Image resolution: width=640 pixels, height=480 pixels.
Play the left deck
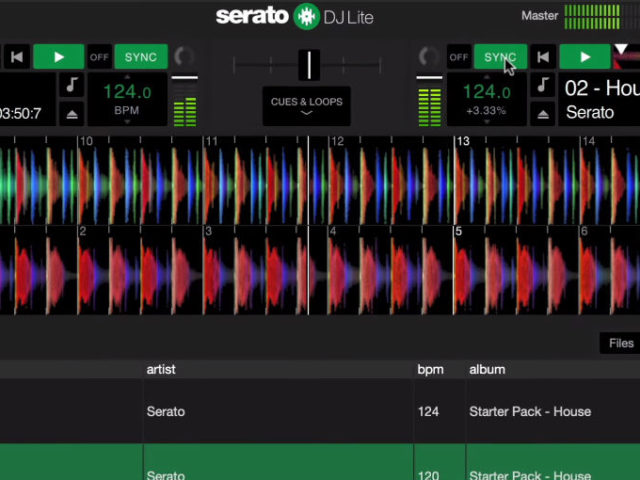pos(59,57)
